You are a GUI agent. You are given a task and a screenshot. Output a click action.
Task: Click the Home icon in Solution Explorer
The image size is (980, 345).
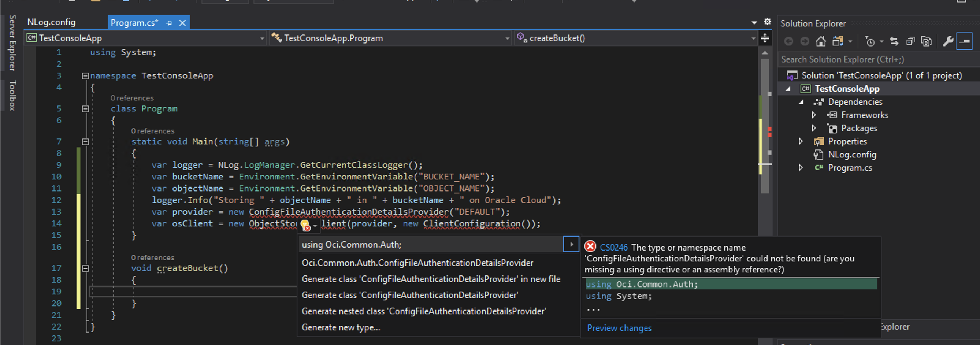[x=821, y=41]
